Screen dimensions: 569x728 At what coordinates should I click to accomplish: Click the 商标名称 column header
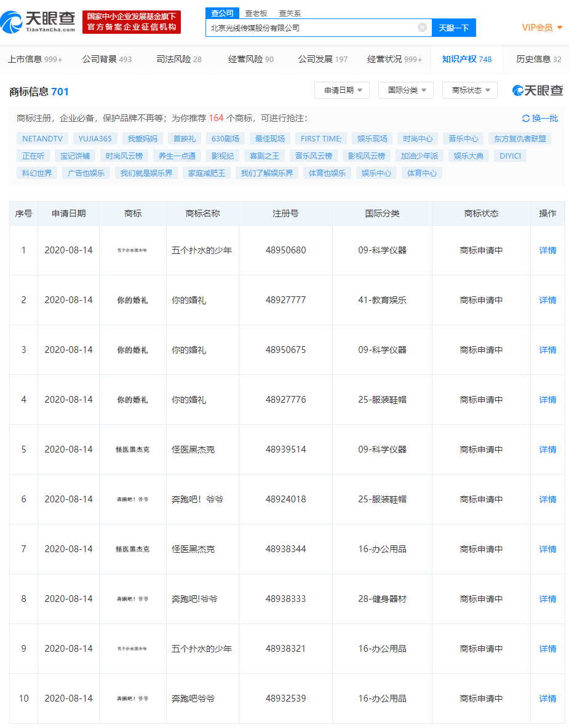[202, 213]
